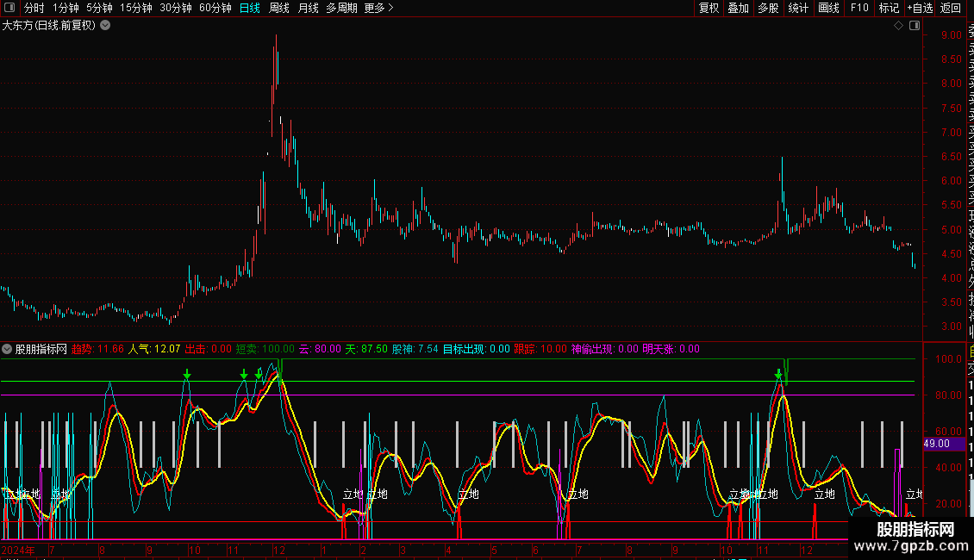The width and height of the screenshot is (974, 560).
Task: Click the 复权 adjustment button
Action: [709, 8]
